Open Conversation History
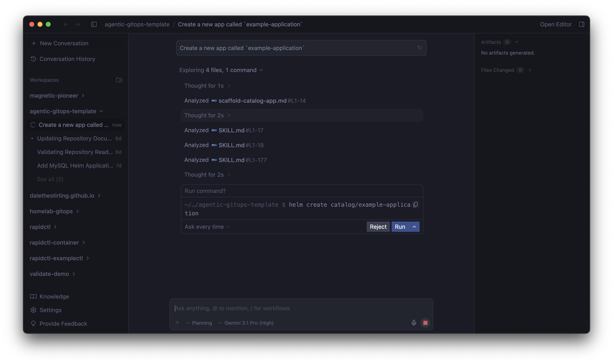This screenshot has height=364, width=613. tap(67, 59)
